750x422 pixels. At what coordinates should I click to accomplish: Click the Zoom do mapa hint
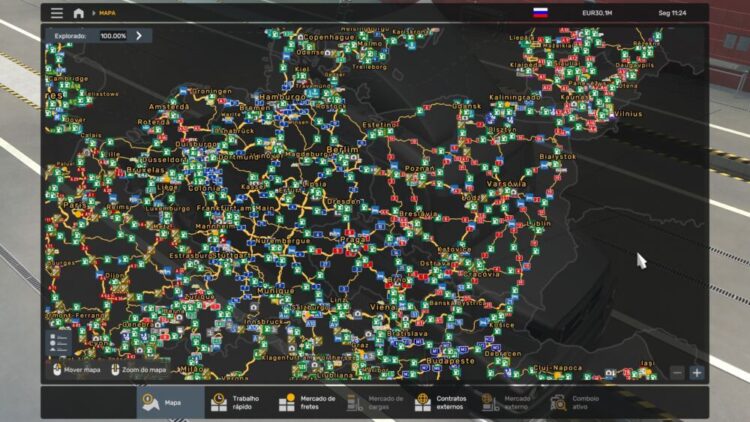pyautogui.click(x=139, y=370)
